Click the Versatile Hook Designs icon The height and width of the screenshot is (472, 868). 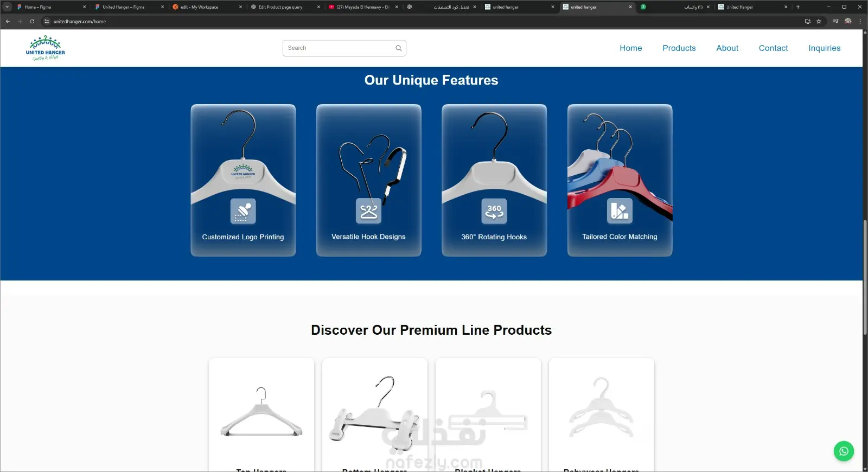click(368, 211)
